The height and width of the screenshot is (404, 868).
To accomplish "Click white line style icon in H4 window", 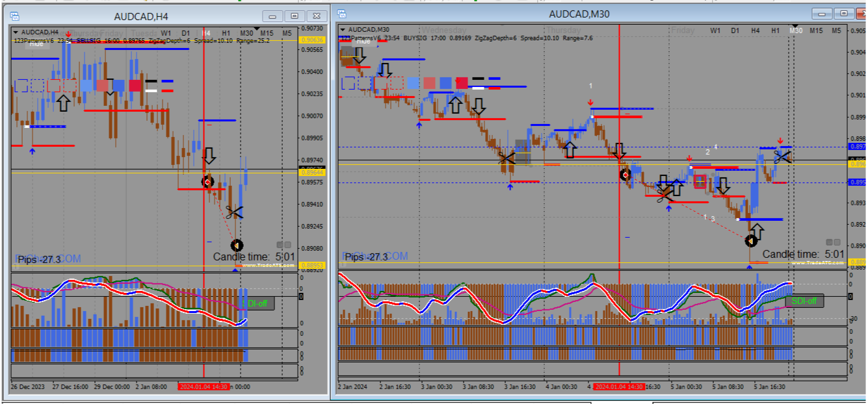I will click(151, 90).
